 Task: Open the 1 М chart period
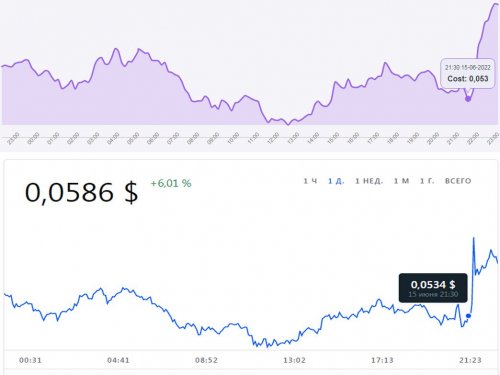(401, 181)
